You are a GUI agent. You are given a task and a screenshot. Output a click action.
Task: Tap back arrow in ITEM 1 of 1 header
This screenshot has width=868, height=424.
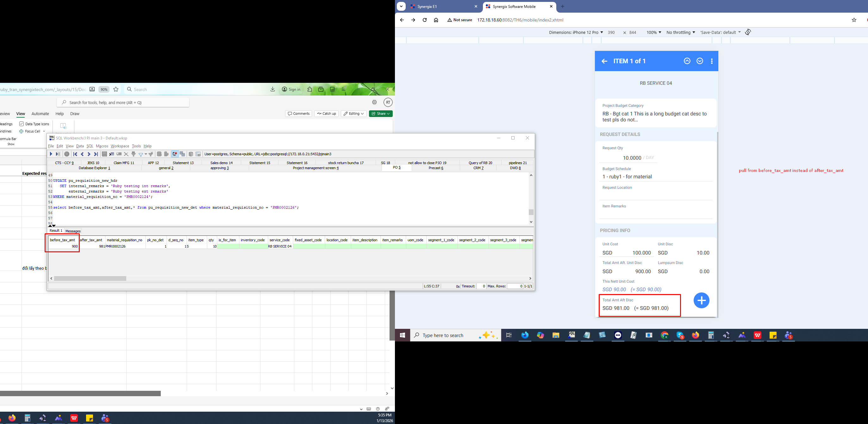click(604, 61)
